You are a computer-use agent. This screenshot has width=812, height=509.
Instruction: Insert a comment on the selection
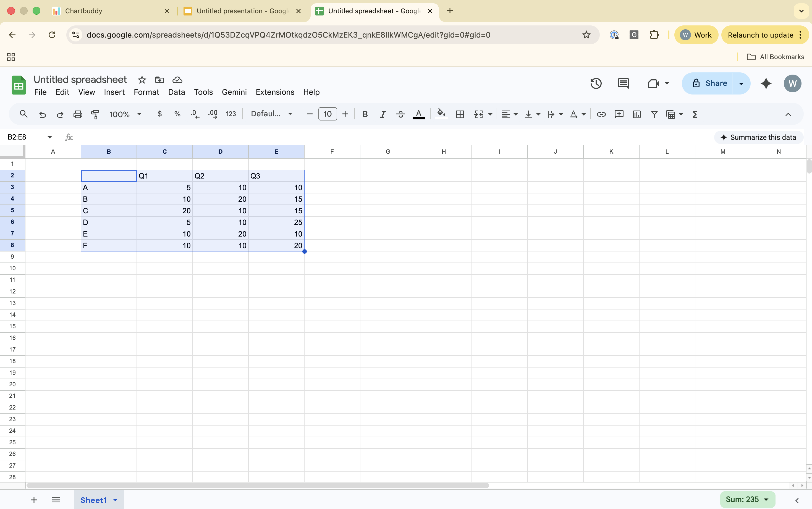pyautogui.click(x=619, y=114)
